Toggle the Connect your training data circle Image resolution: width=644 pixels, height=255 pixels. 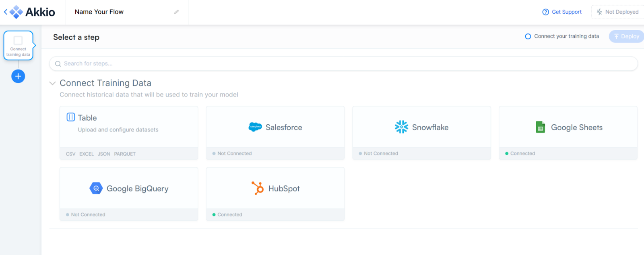coord(528,36)
